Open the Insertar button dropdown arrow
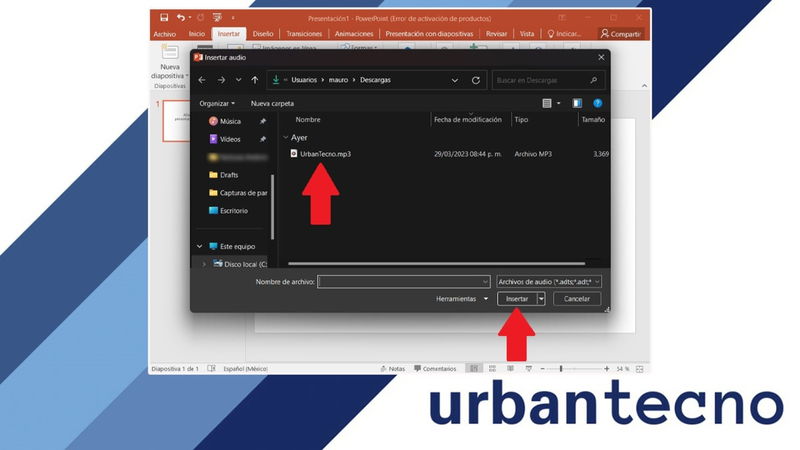 tap(541, 299)
